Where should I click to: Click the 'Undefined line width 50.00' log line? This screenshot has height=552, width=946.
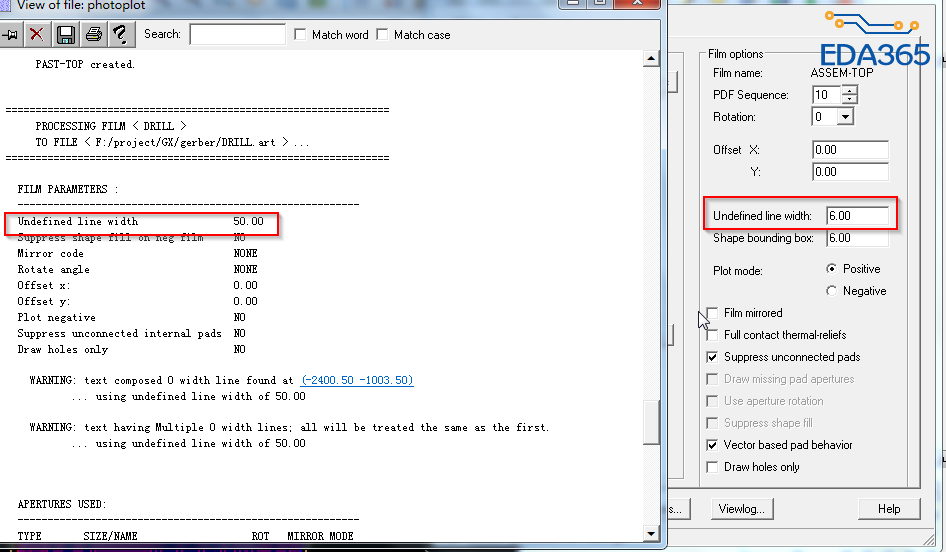pos(141,221)
